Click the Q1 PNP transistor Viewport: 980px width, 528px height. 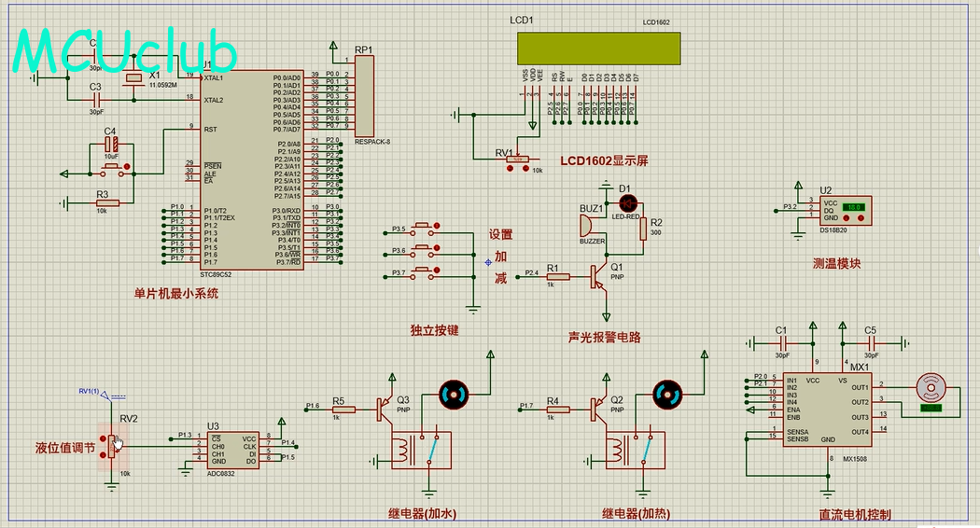pyautogui.click(x=597, y=277)
